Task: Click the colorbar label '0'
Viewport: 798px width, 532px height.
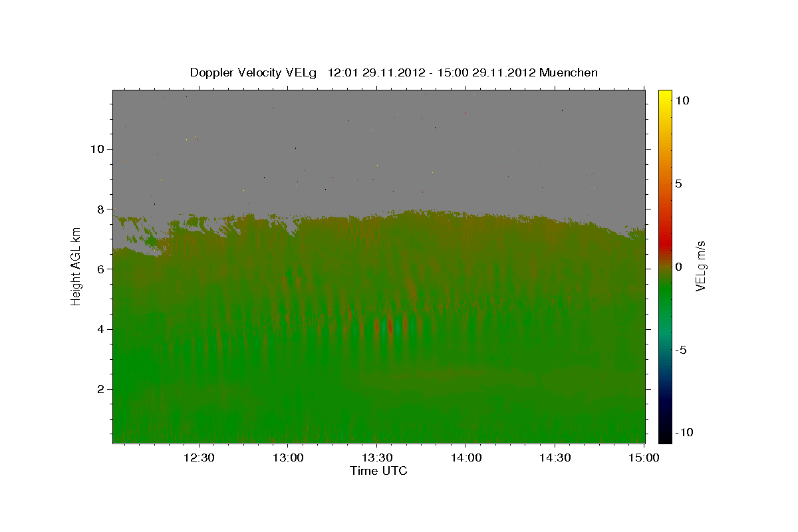Action: tap(678, 267)
